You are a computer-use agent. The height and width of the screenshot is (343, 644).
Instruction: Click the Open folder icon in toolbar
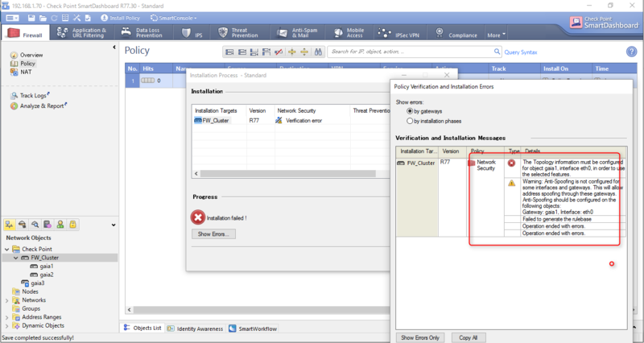(x=43, y=18)
